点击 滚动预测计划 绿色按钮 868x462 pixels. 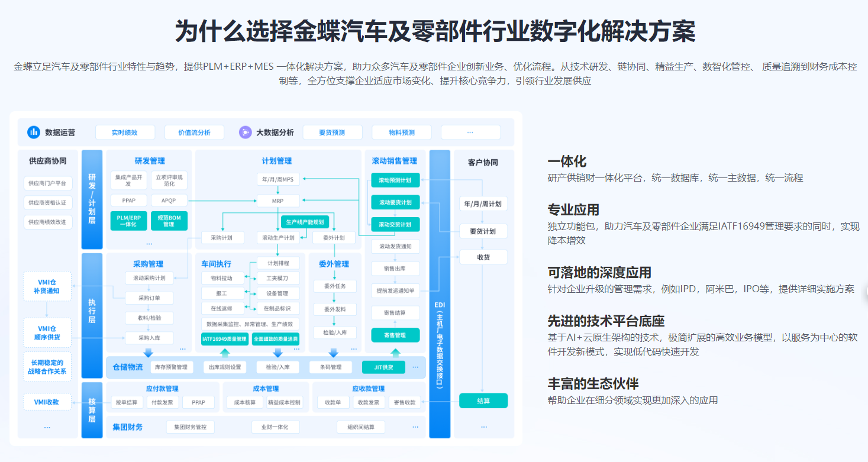coord(395,180)
